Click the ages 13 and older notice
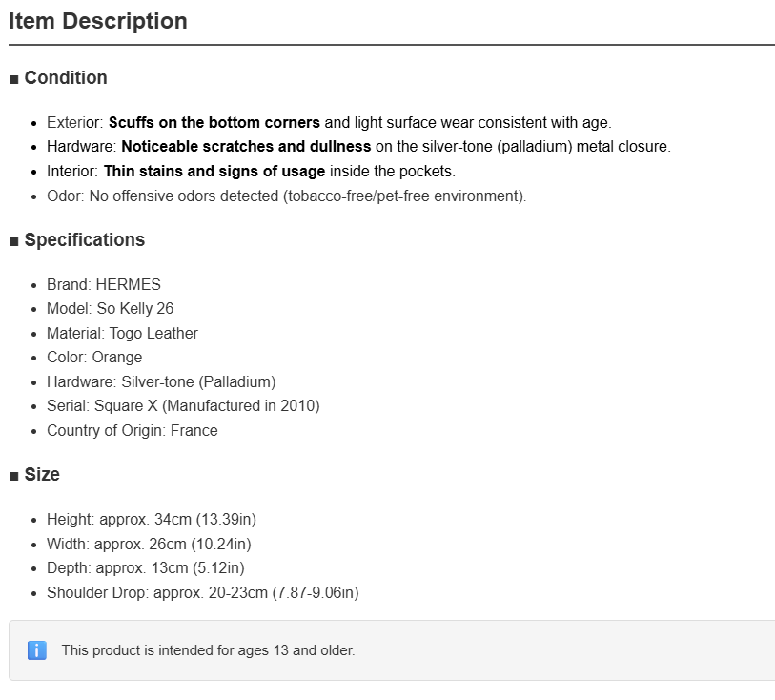Viewport: 775px width, 700px height. point(208,650)
